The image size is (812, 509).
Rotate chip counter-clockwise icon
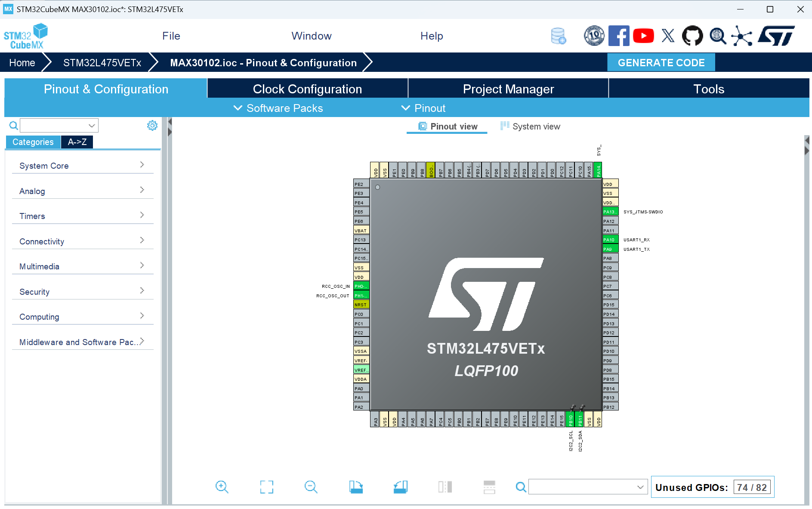(x=401, y=487)
